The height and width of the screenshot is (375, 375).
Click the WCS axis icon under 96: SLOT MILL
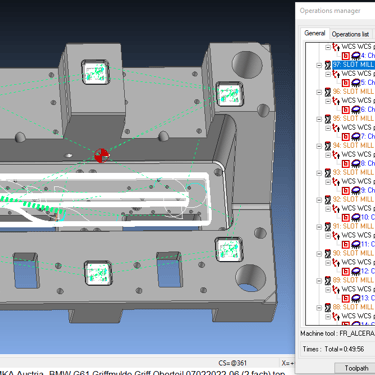[x=336, y=101]
